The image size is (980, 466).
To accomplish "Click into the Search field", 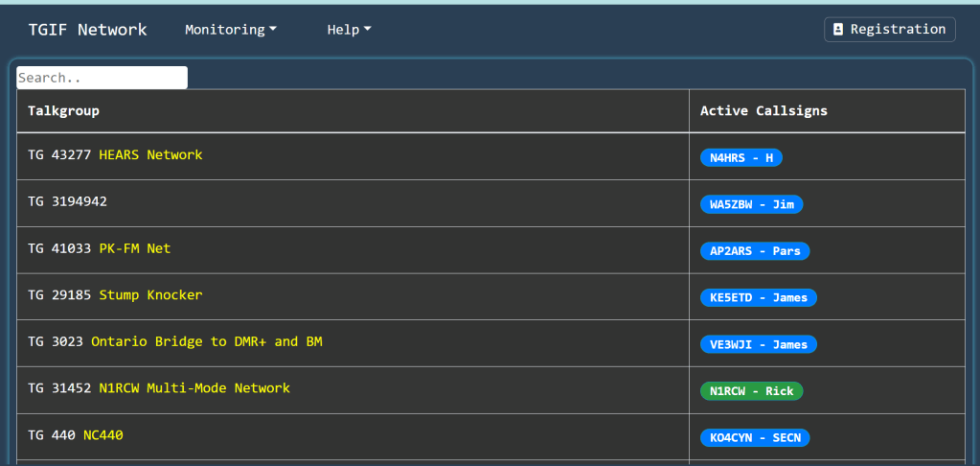I will (102, 78).
